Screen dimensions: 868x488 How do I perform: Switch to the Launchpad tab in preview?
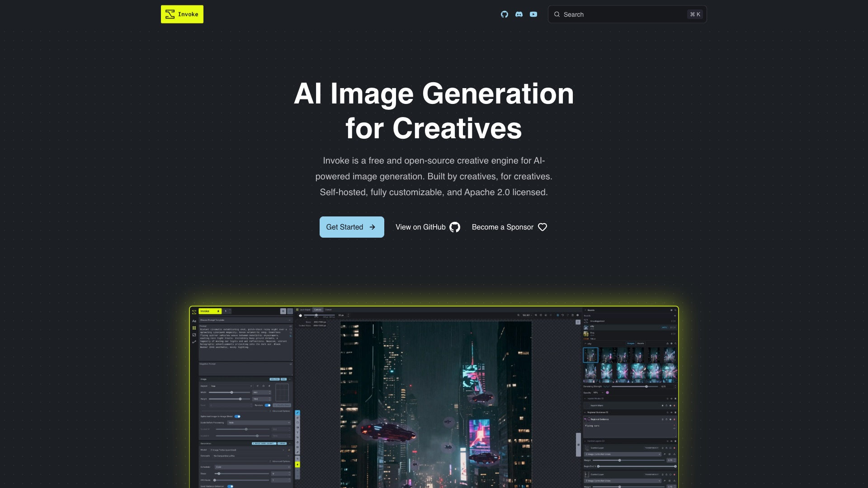click(305, 310)
